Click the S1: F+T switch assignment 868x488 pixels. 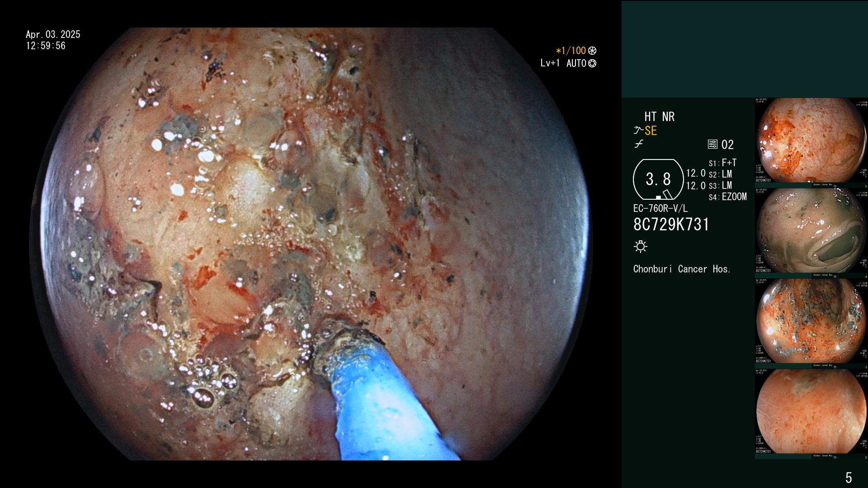point(722,163)
